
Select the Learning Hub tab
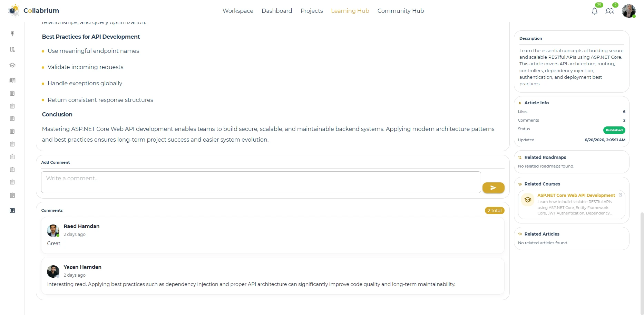coord(350,11)
